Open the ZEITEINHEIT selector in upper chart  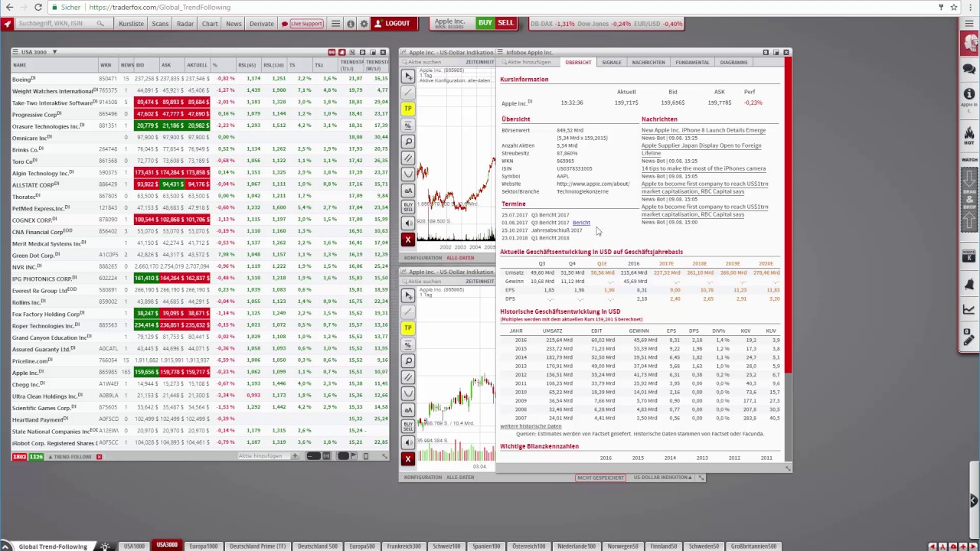click(480, 62)
